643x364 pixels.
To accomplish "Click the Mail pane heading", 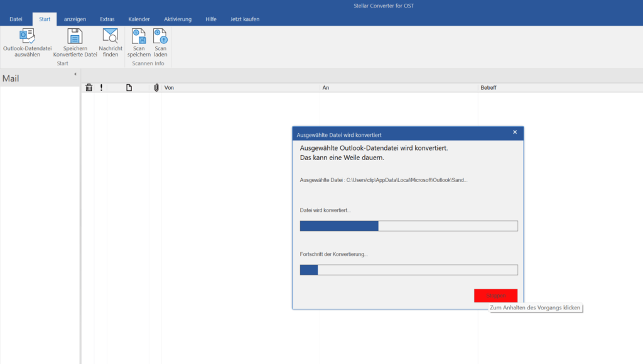I will 11,78.
